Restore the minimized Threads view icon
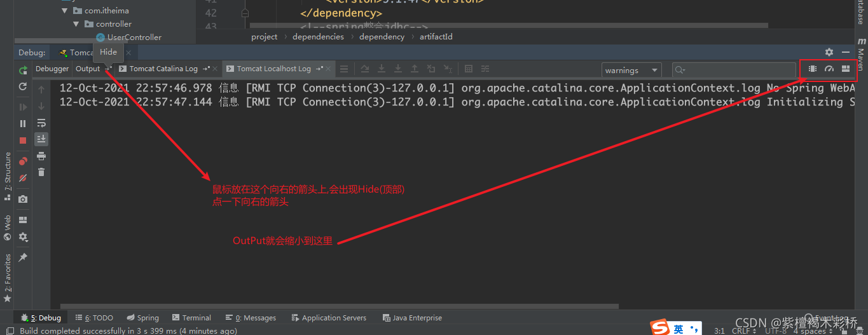Image resolution: width=868 pixels, height=335 pixels. click(813, 69)
